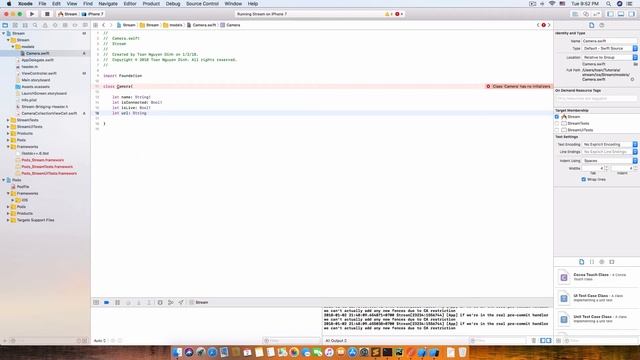Open Debug View Hierarchy button
Screen dimensions: 640x360
pos(160,302)
